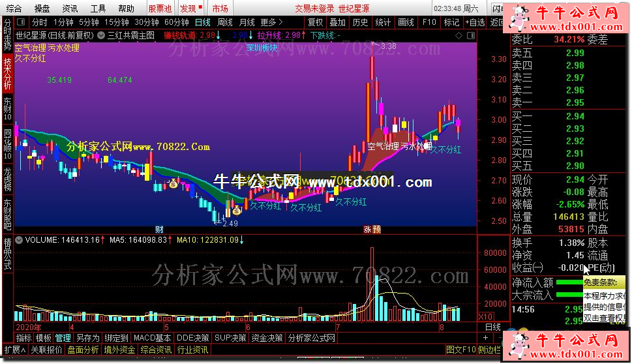Click the money bag marker near 2.49 low
The height and width of the screenshot is (364, 632).
coord(237,211)
